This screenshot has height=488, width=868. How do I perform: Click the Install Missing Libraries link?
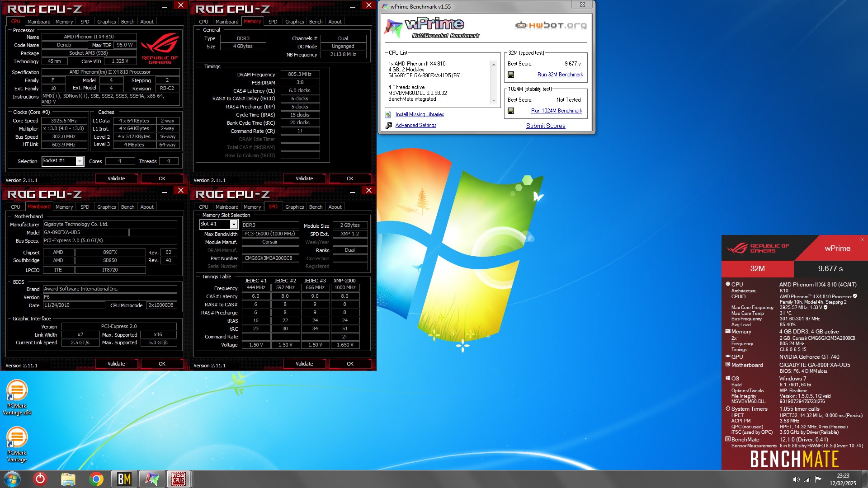[420, 115]
